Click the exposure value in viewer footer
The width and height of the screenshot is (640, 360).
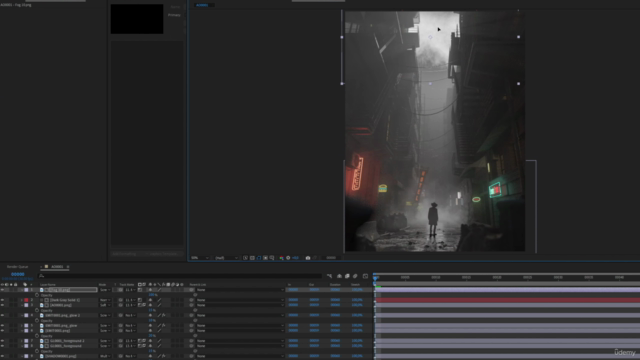coord(296,258)
